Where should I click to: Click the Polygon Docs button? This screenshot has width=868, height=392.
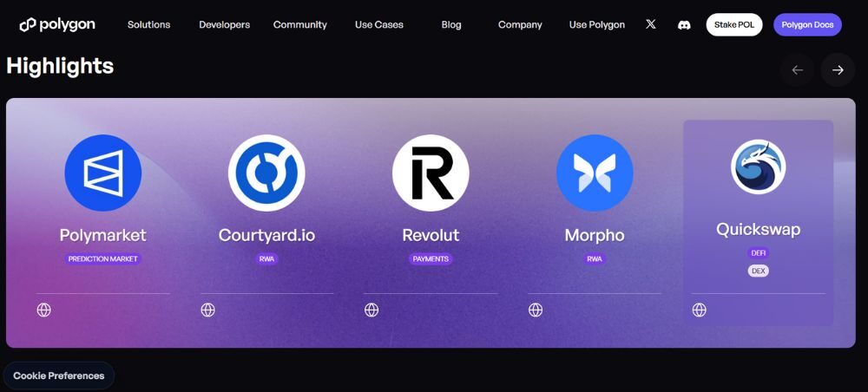tap(807, 24)
